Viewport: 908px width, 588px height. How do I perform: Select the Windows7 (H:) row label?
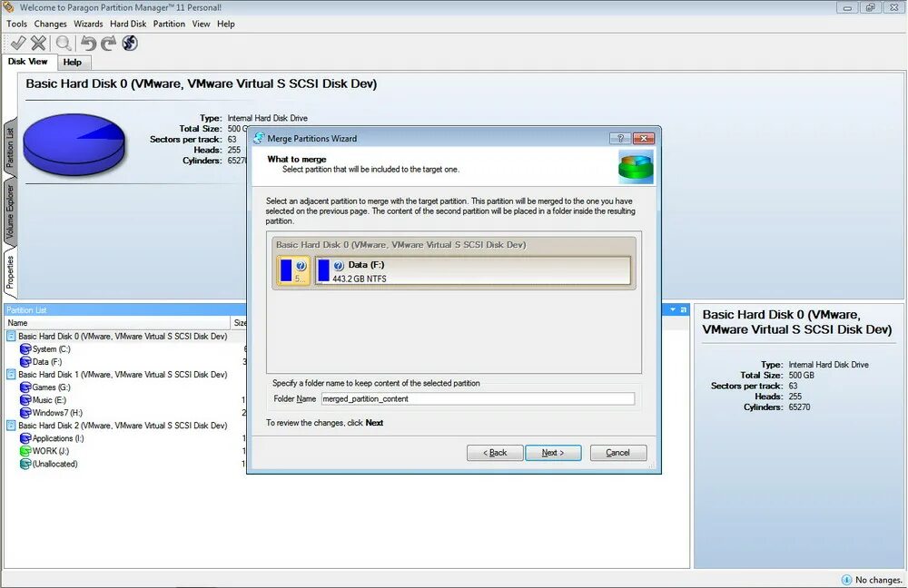coord(57,413)
